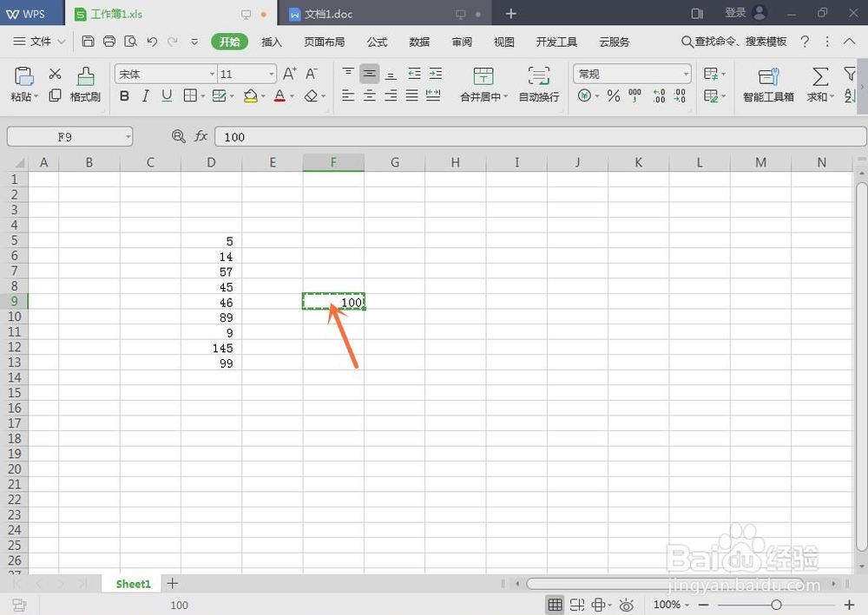Switch to the 插入 ribbon tab
This screenshot has width=868, height=615.
coord(271,41)
